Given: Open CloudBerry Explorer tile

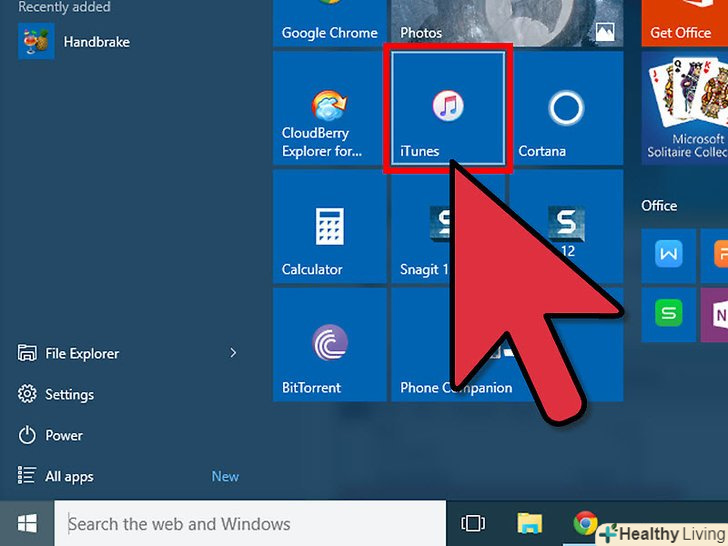Looking at the screenshot, I should 330,108.
